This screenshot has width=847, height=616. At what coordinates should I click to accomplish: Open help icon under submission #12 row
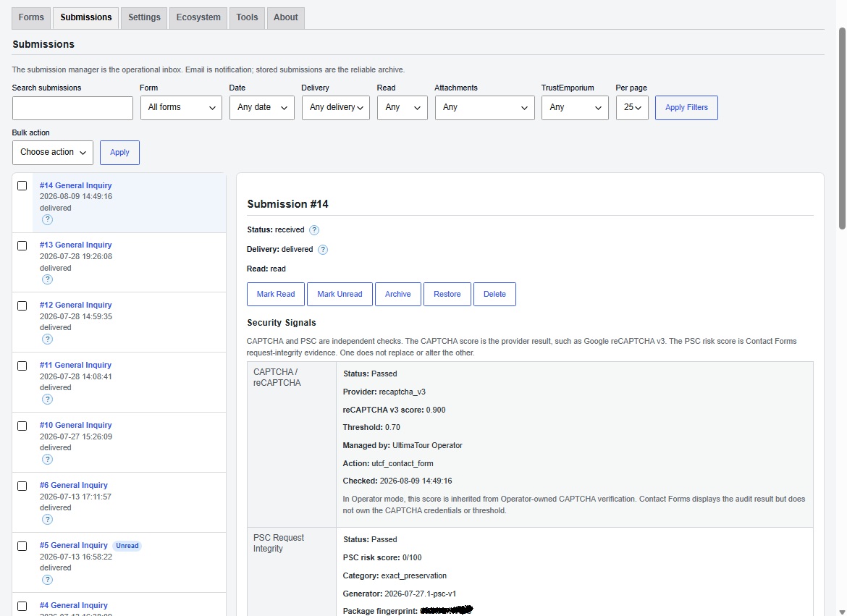(x=48, y=339)
